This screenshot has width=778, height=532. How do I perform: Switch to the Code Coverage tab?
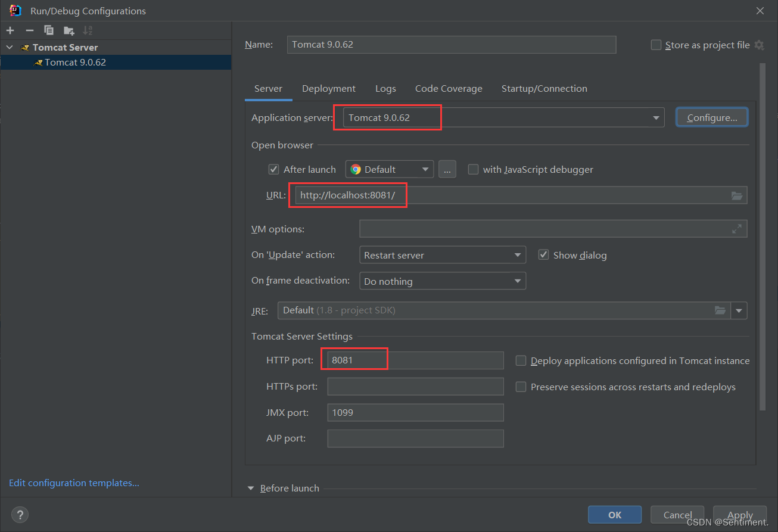tap(449, 89)
